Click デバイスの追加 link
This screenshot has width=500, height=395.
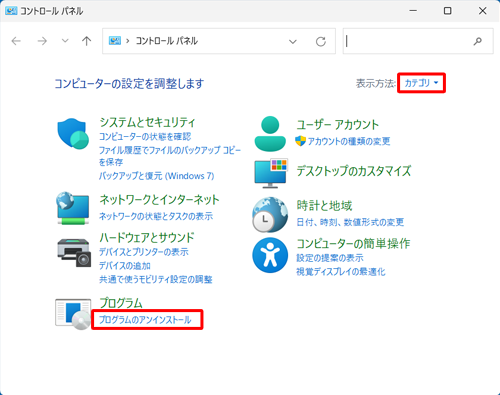click(x=125, y=266)
